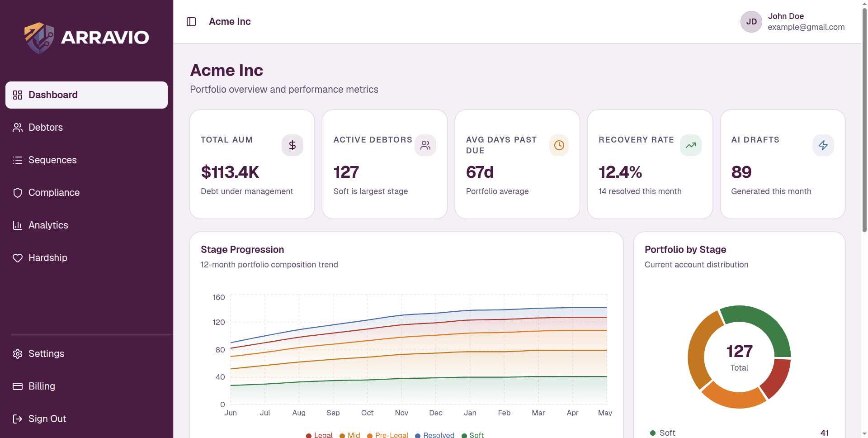Click the 127 Active Debtors value
This screenshot has width=868, height=438.
click(346, 172)
